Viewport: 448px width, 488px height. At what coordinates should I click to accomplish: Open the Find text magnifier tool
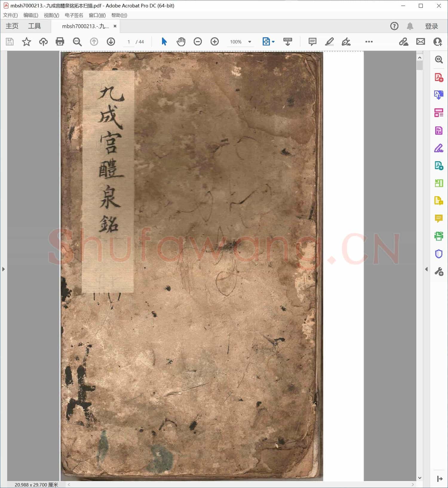coord(77,42)
